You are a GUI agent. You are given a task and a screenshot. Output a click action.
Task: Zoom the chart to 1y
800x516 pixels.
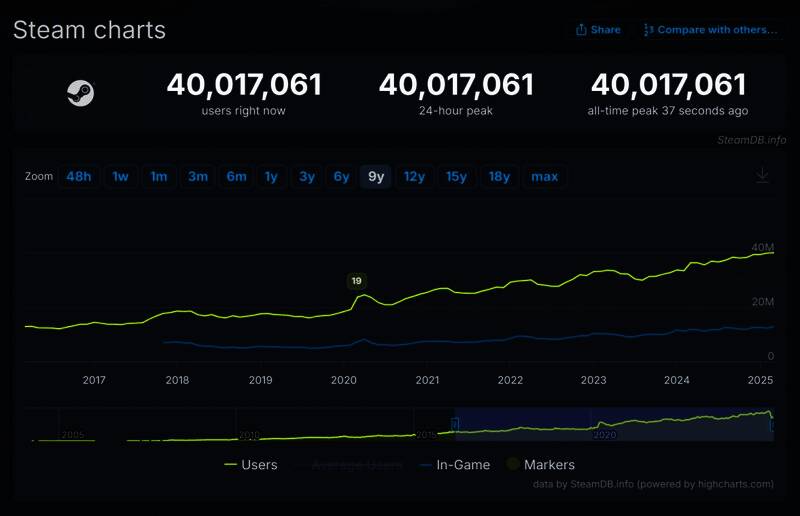(x=271, y=177)
